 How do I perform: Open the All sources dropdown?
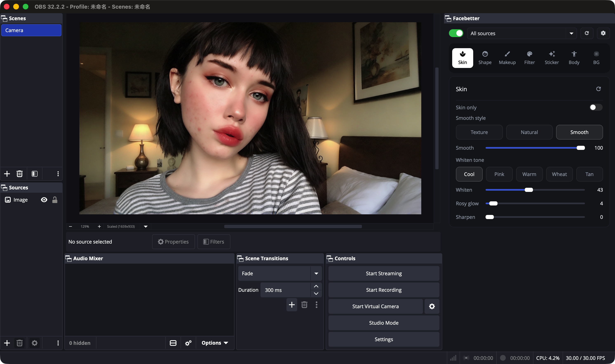[522, 33]
